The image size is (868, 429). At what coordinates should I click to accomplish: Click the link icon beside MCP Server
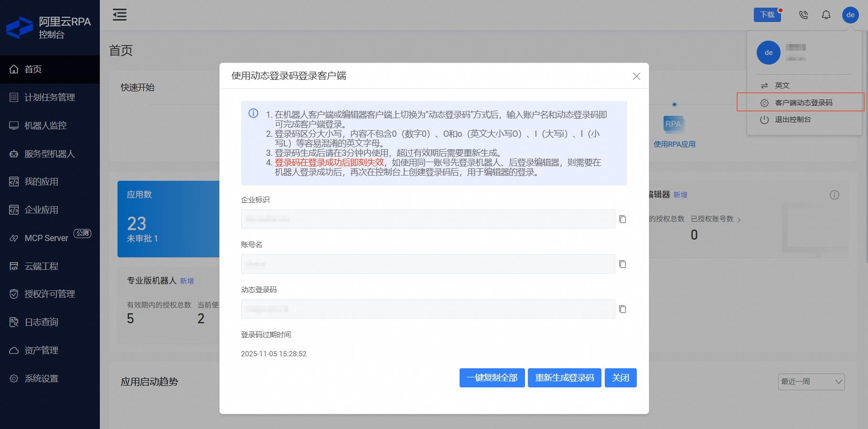14,238
